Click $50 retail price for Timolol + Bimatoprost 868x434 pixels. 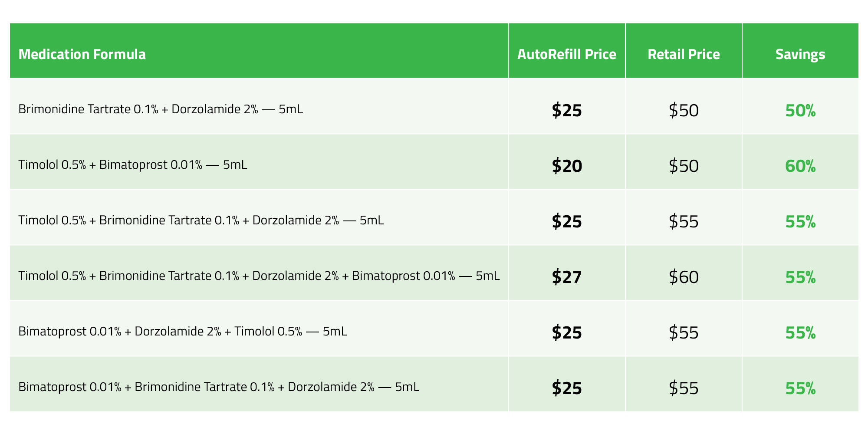(x=684, y=166)
